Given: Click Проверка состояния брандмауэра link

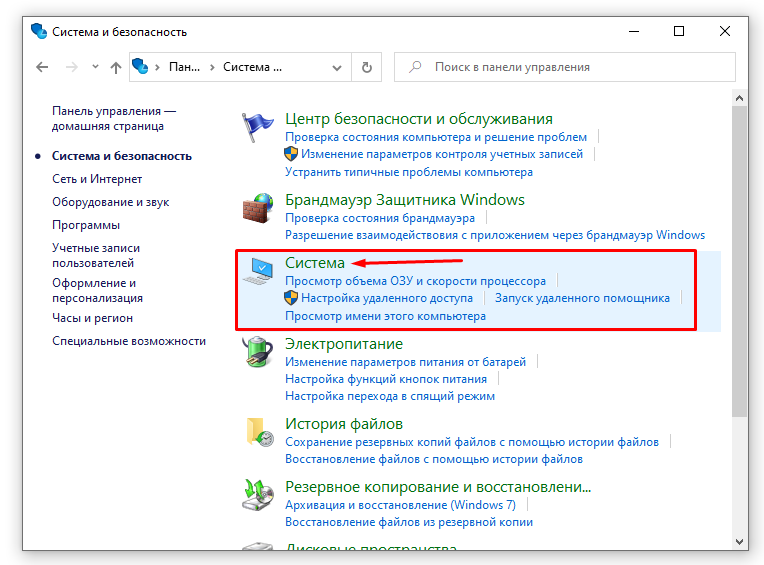Looking at the screenshot, I should pyautogui.click(x=380, y=218).
